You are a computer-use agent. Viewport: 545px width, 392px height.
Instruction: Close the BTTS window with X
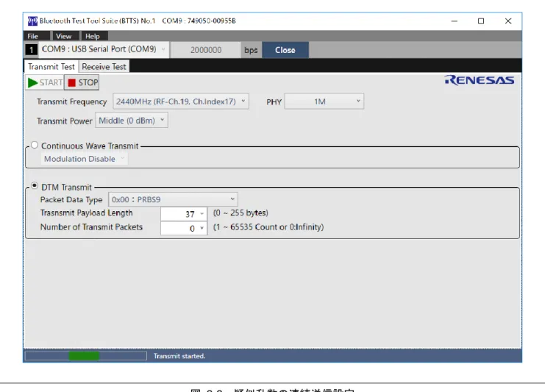click(508, 21)
